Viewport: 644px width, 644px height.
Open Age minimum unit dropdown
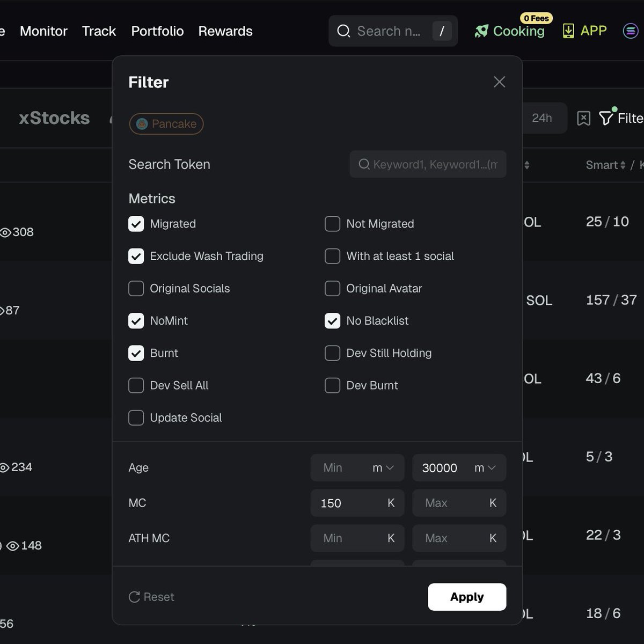(x=383, y=468)
